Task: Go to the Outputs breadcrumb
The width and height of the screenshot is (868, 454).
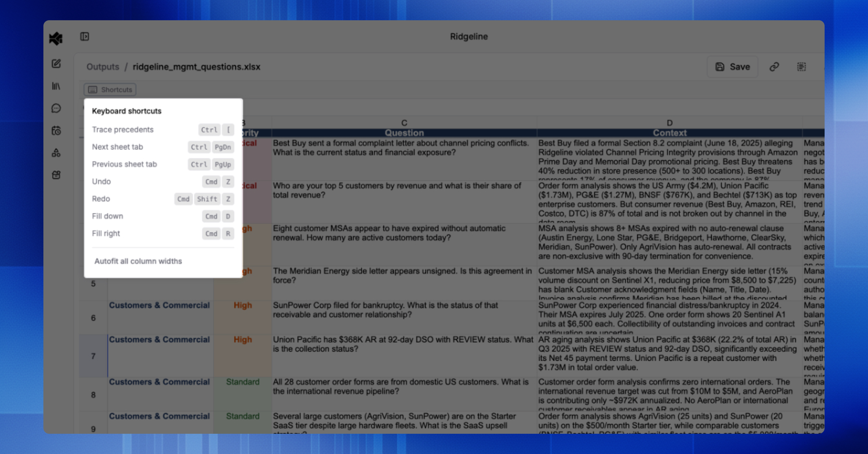Action: (x=103, y=67)
